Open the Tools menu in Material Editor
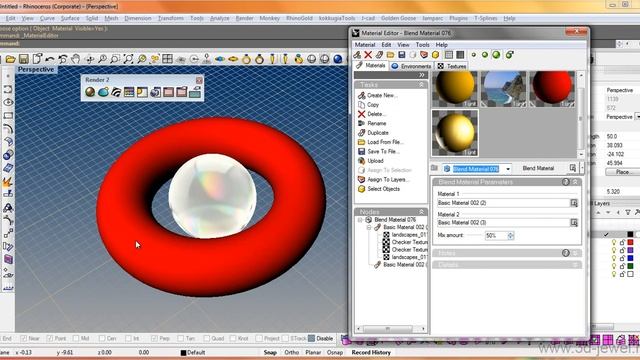The height and width of the screenshot is (360, 640). [422, 45]
